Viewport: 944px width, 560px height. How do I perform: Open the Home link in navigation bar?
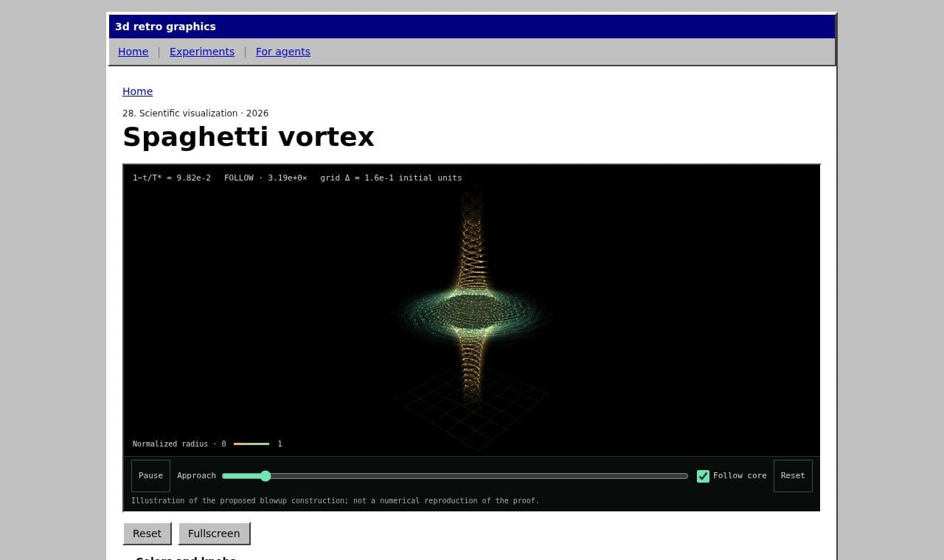click(x=133, y=52)
